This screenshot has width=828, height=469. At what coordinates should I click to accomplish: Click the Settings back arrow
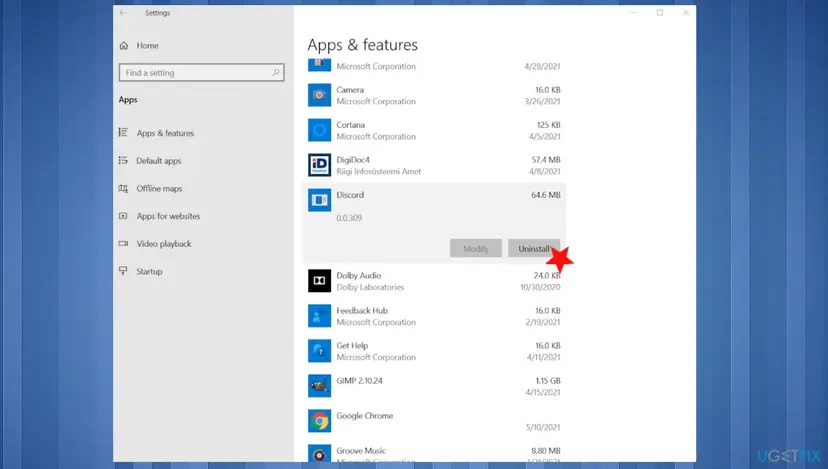pyautogui.click(x=123, y=13)
